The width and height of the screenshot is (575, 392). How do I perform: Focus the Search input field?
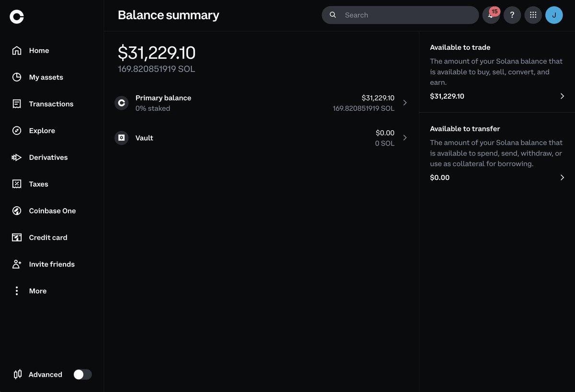point(400,15)
